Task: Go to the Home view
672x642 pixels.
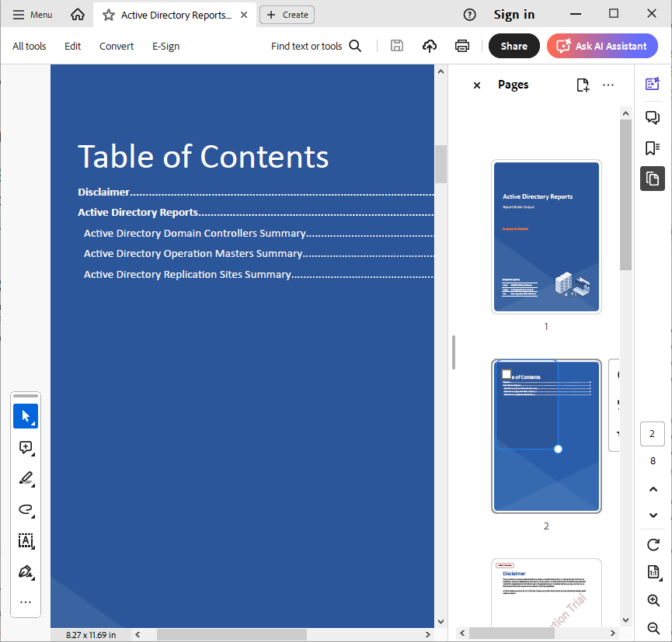Action: coord(78,15)
